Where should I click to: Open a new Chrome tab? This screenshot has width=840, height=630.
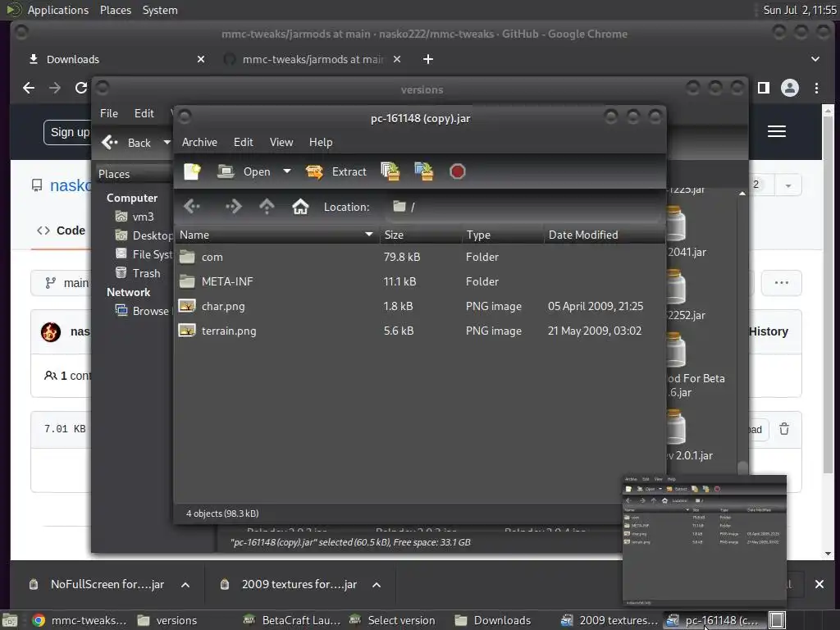point(428,59)
